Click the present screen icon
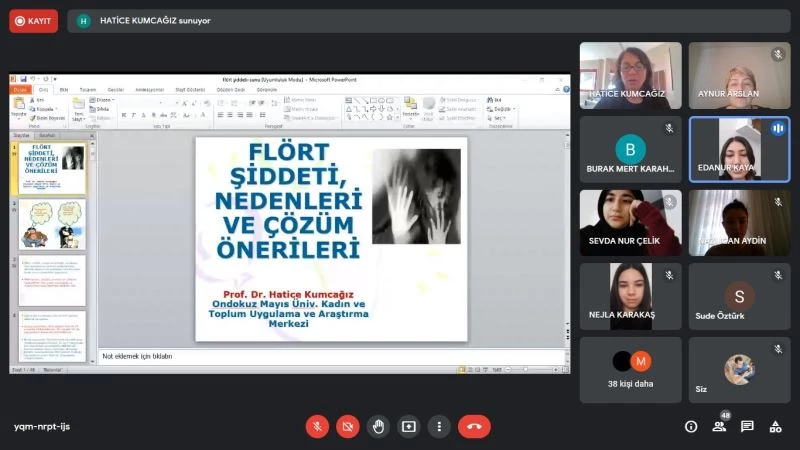This screenshot has width=800, height=450. pos(408,426)
